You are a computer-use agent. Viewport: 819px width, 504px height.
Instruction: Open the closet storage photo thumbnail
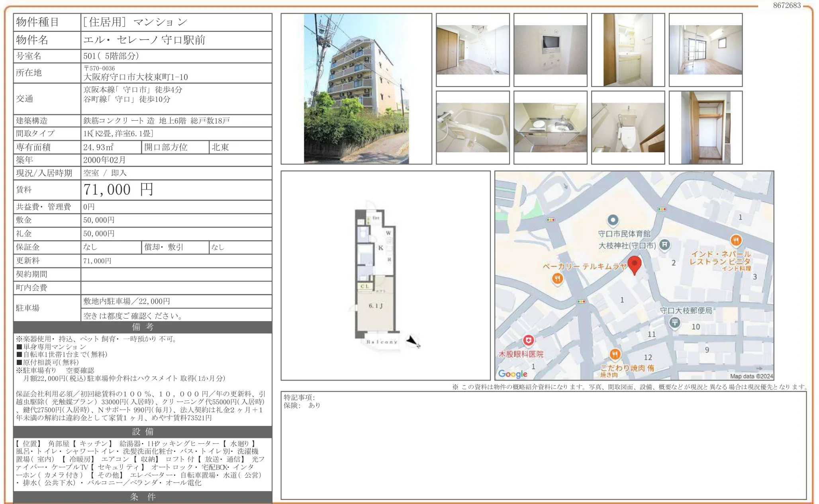[705, 127]
